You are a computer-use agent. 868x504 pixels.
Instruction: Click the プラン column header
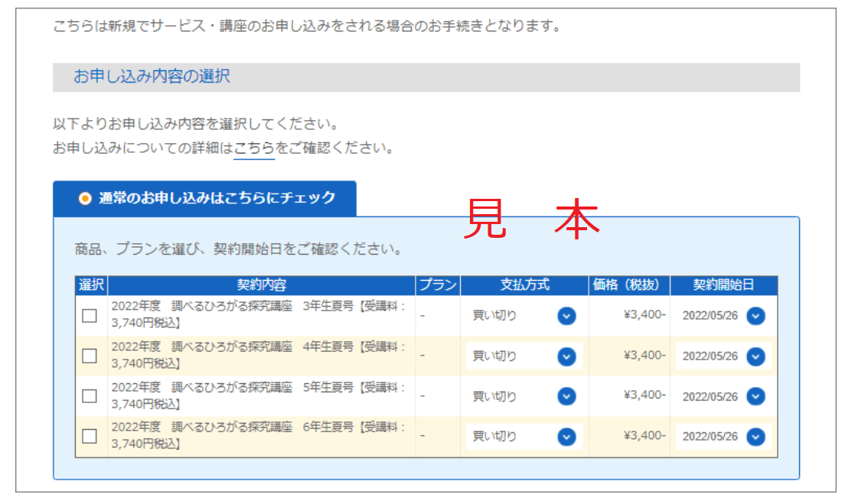[x=438, y=285]
